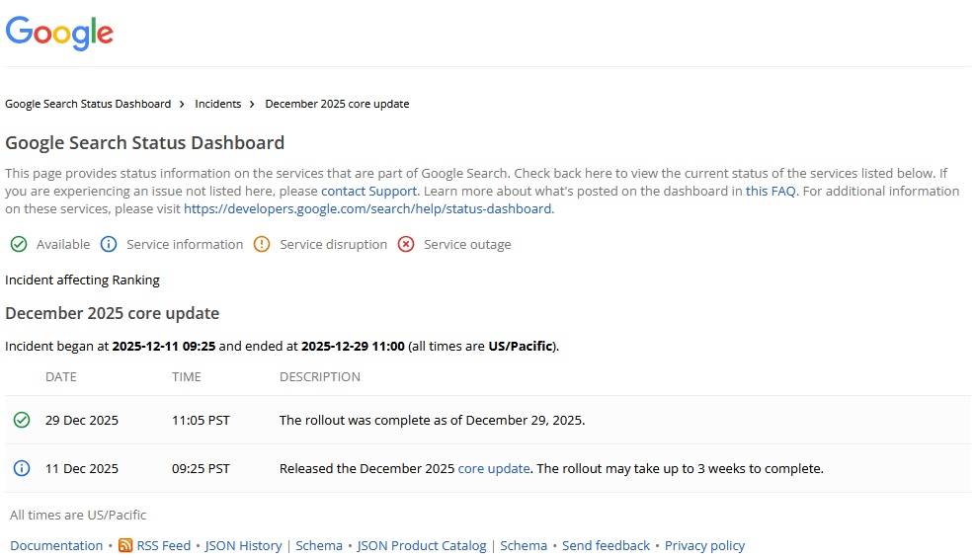This screenshot has width=975, height=560.
Task: Click the RSS feed orange icon
Action: point(125,546)
